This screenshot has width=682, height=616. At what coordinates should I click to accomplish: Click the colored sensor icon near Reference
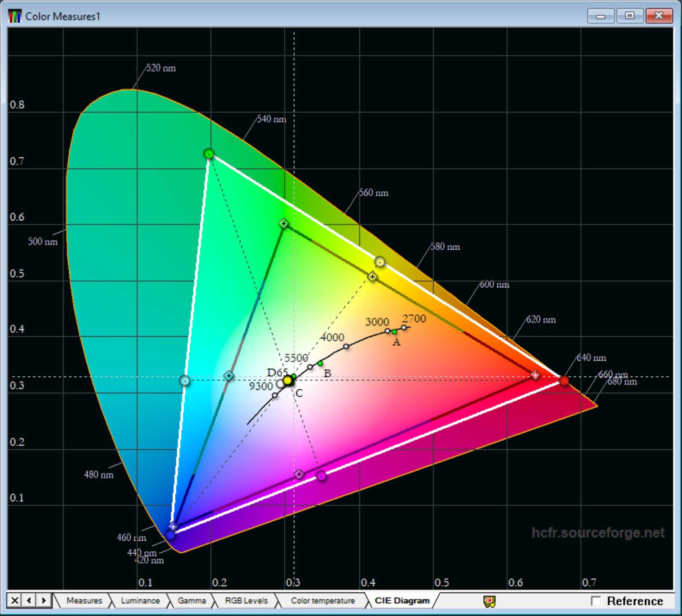pyautogui.click(x=490, y=601)
